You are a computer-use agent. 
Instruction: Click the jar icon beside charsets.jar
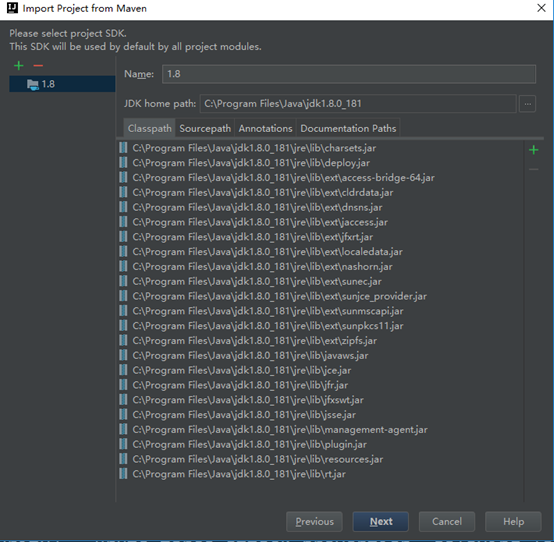[123, 148]
